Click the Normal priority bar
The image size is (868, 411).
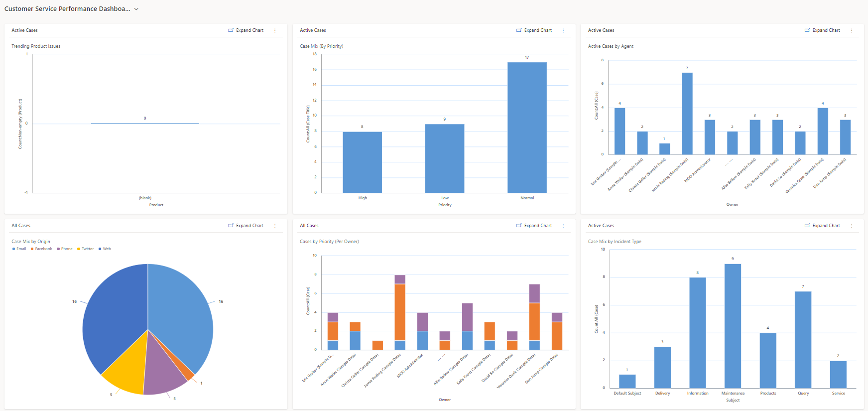527,127
